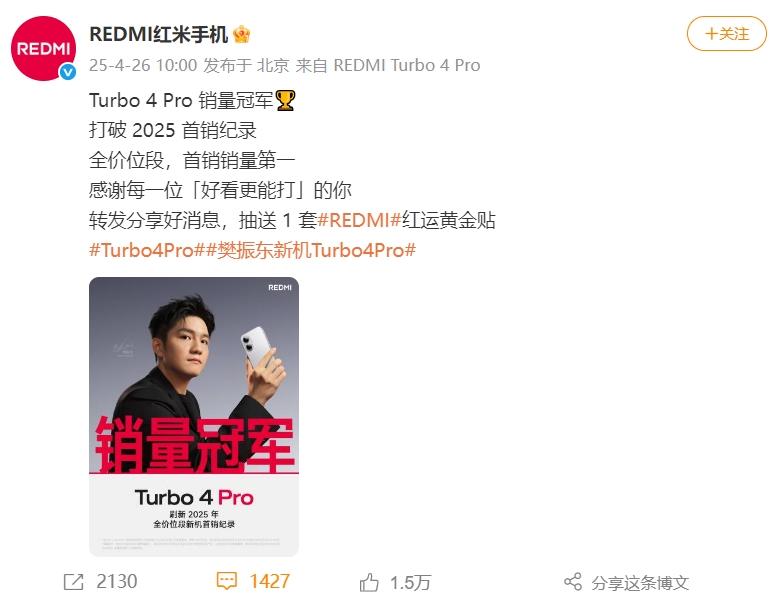The image size is (781, 606).
Task: Click the repost arrow icon
Action: 74,582
